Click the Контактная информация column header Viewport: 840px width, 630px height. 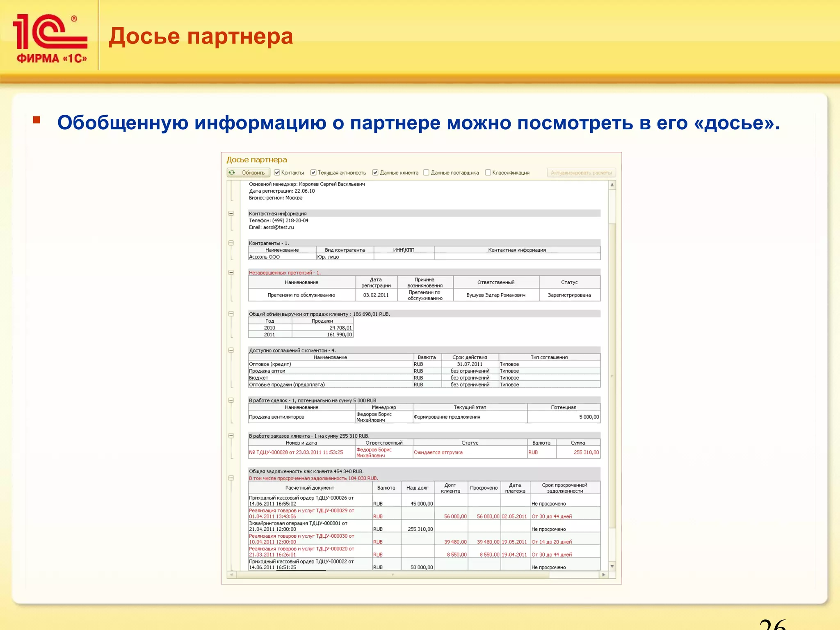click(517, 250)
